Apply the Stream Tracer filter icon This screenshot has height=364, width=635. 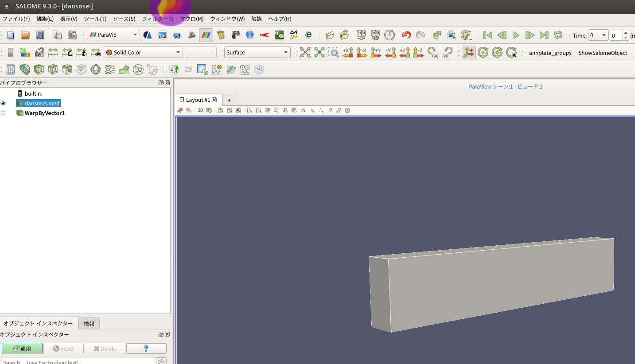(110, 70)
